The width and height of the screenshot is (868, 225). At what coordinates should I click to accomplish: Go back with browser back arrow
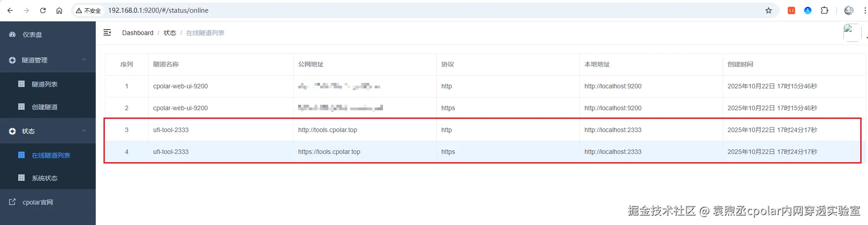pyautogui.click(x=10, y=10)
